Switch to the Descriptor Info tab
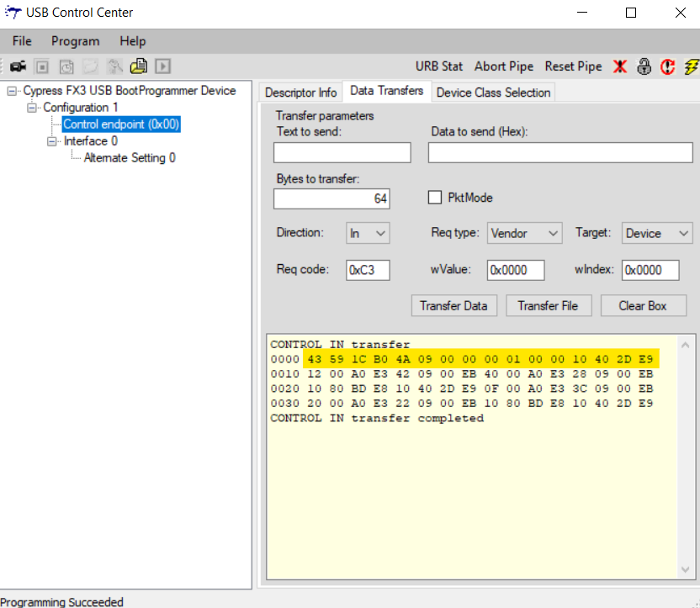Viewport: 700px width, 608px height. 300,92
